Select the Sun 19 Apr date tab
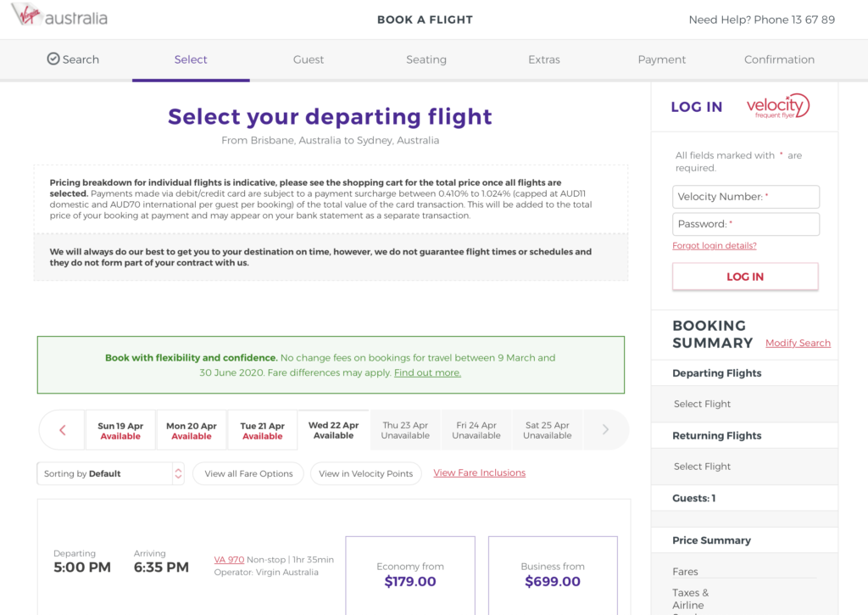This screenshot has height=615, width=868. (x=120, y=431)
